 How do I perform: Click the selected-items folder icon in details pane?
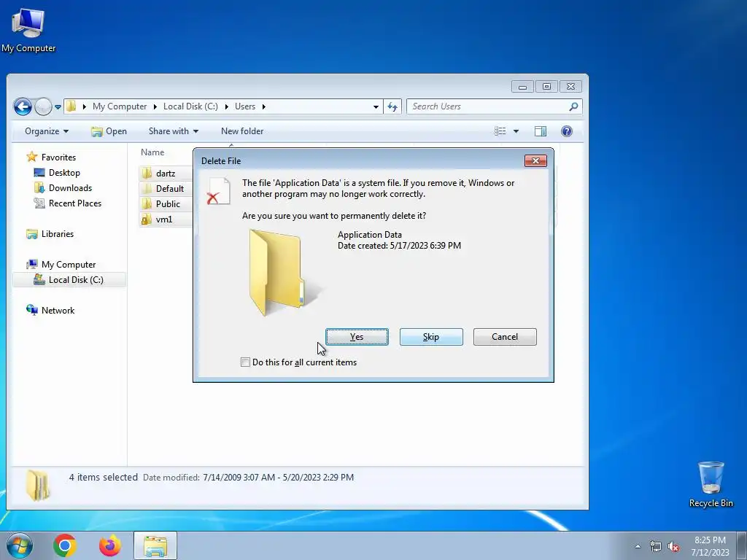coord(37,485)
